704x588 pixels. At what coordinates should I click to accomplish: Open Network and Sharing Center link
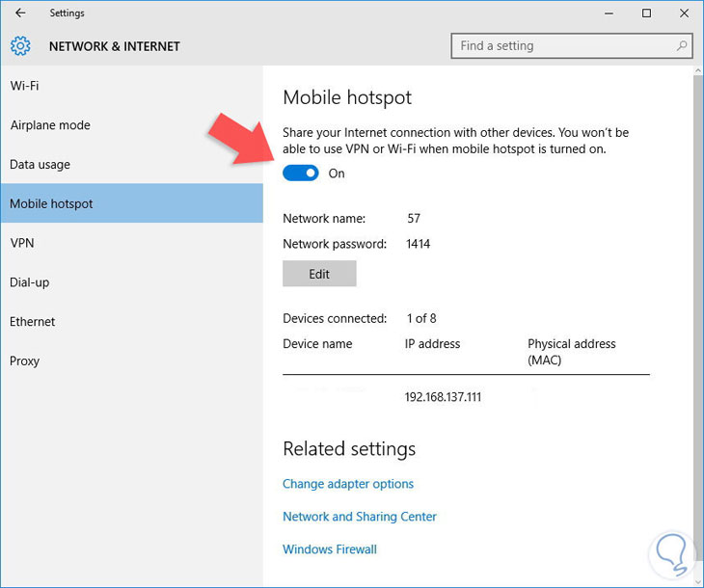click(359, 517)
